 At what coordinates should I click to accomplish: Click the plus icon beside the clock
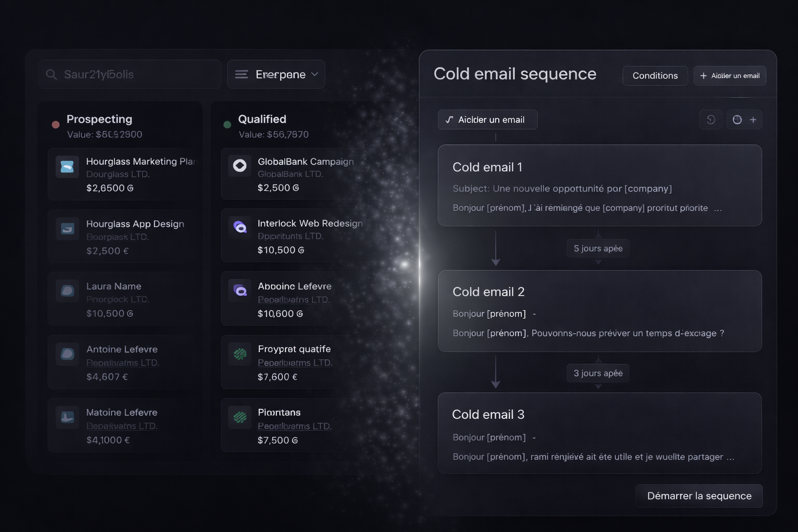point(753,119)
